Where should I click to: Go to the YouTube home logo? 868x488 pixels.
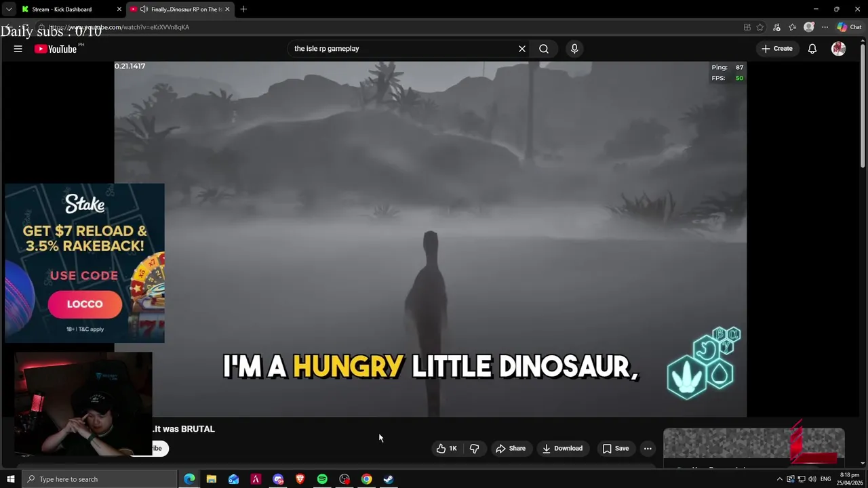[x=56, y=49]
